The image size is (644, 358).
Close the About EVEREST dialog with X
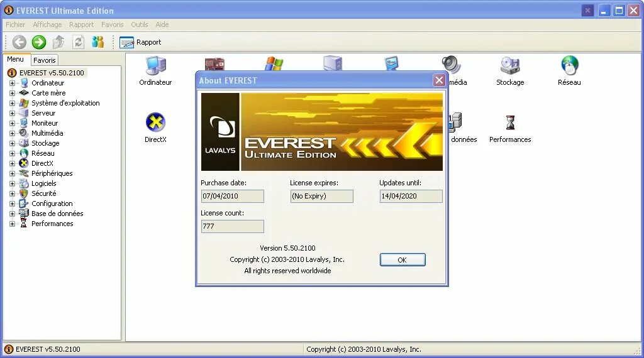point(439,80)
